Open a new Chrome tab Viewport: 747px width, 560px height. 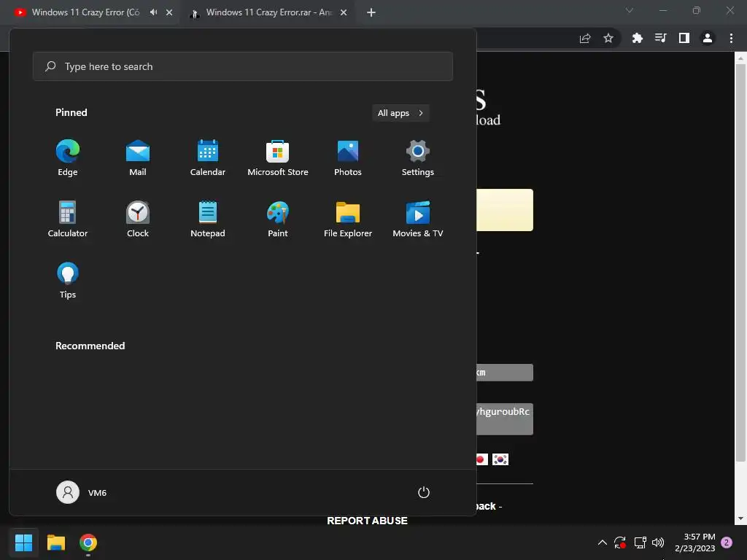[371, 12]
